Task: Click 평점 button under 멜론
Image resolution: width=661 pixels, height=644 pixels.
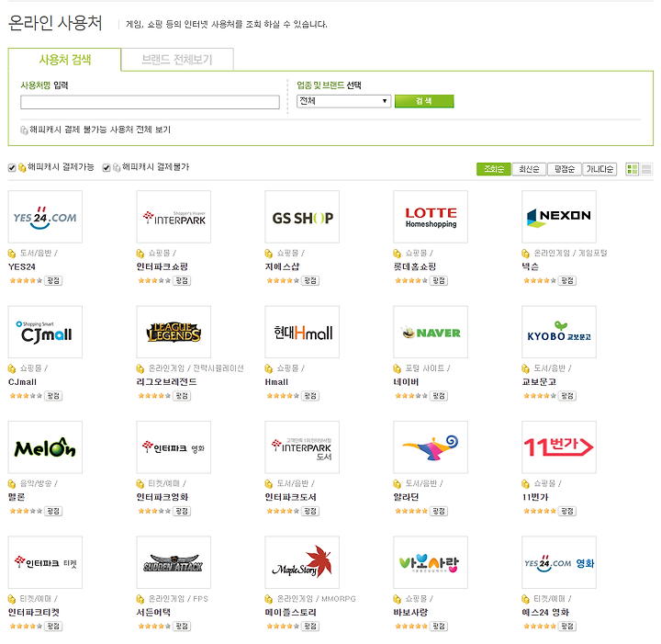Action: 53,511
